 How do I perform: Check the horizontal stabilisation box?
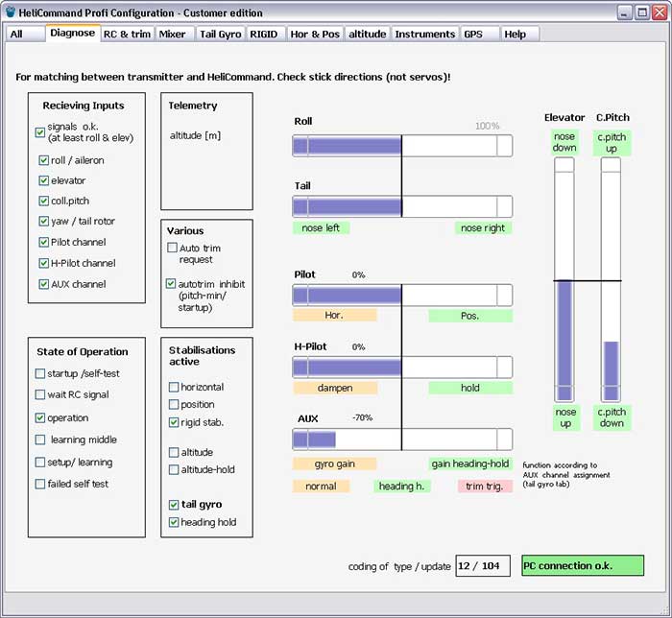tap(174, 387)
